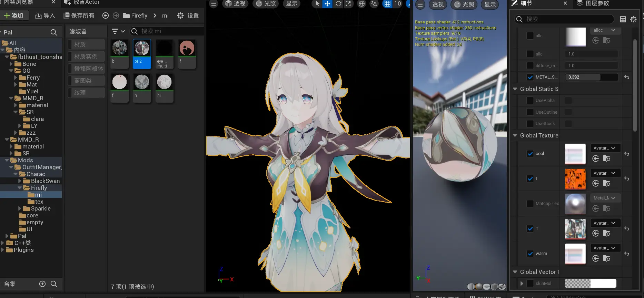
Task: Open grid snap size value 10
Action: click(x=398, y=4)
